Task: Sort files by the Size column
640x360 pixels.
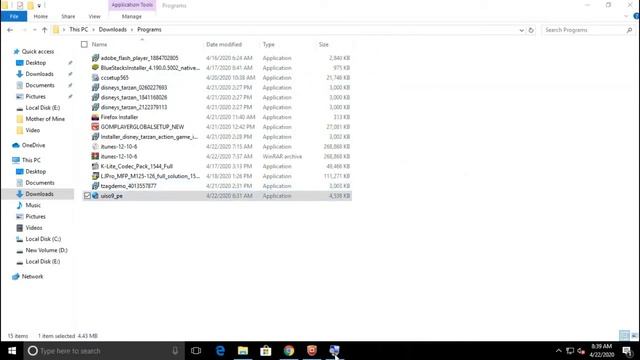Action: click(x=323, y=44)
